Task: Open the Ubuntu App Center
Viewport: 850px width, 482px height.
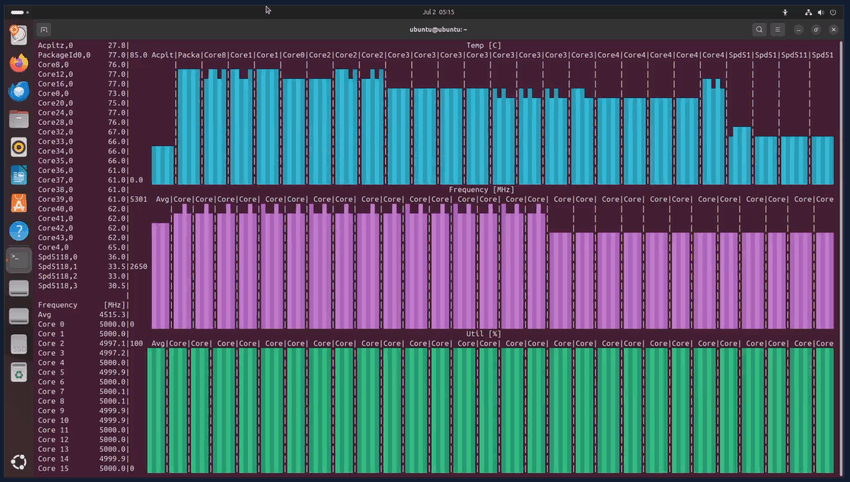Action: tap(18, 203)
